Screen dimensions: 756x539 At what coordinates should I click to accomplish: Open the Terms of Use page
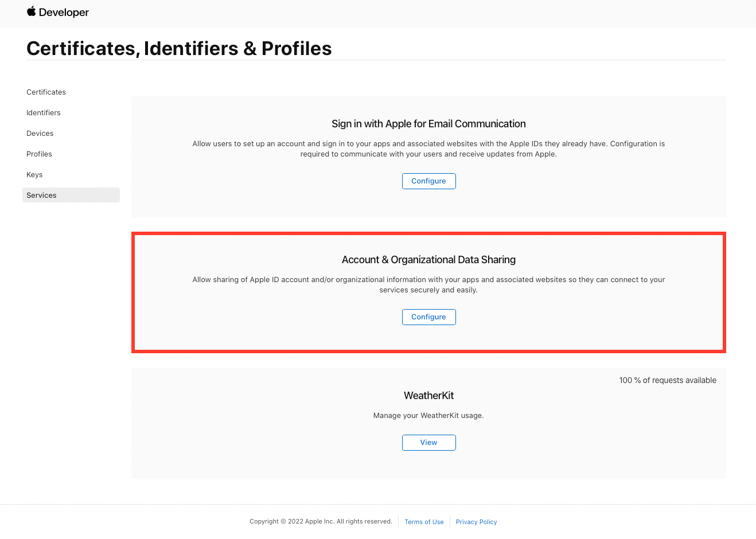click(x=424, y=522)
